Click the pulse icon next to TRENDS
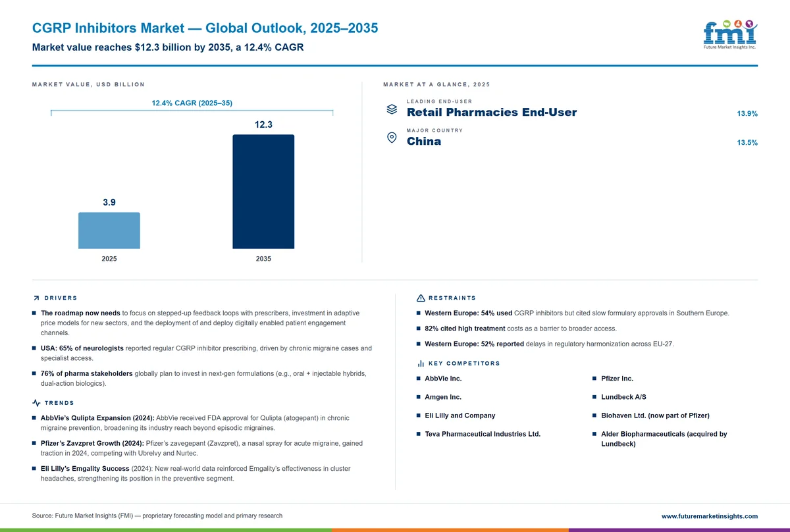790x532 pixels. coord(36,403)
